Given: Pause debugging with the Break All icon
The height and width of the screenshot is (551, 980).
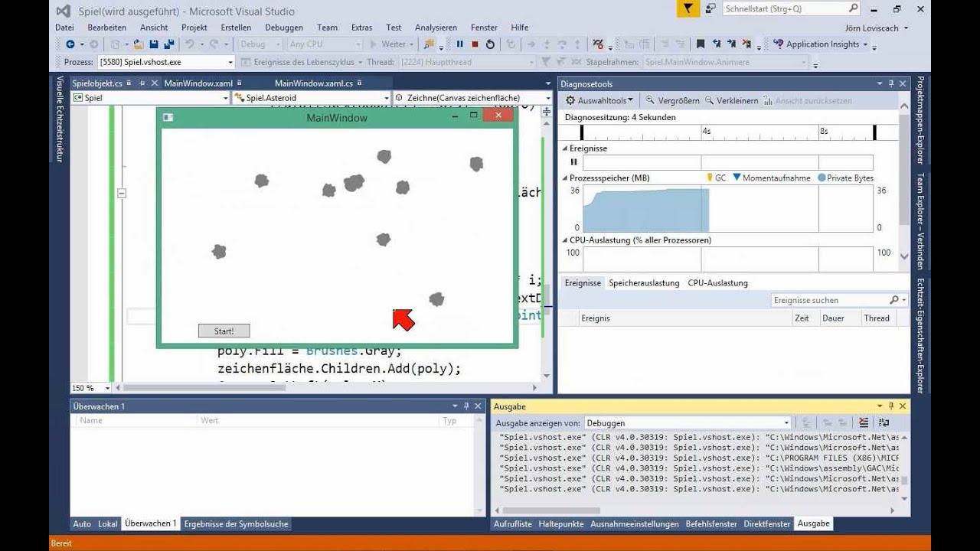Looking at the screenshot, I should click(x=459, y=44).
